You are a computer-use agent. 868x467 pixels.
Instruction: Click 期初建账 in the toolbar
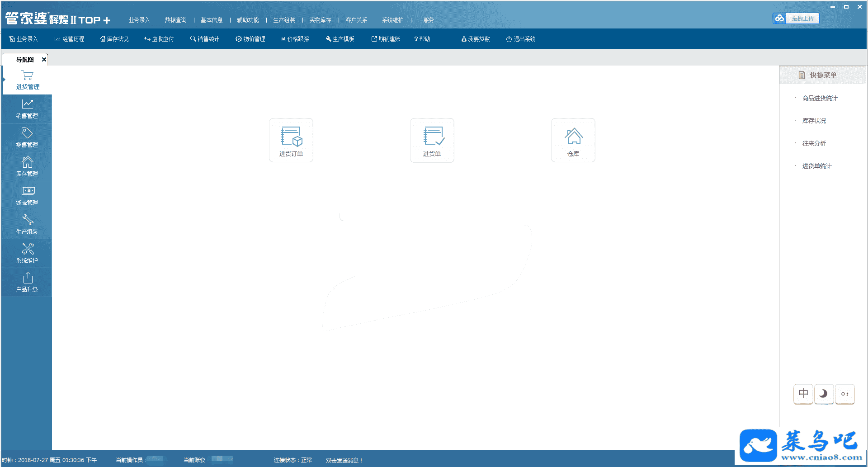click(x=386, y=39)
